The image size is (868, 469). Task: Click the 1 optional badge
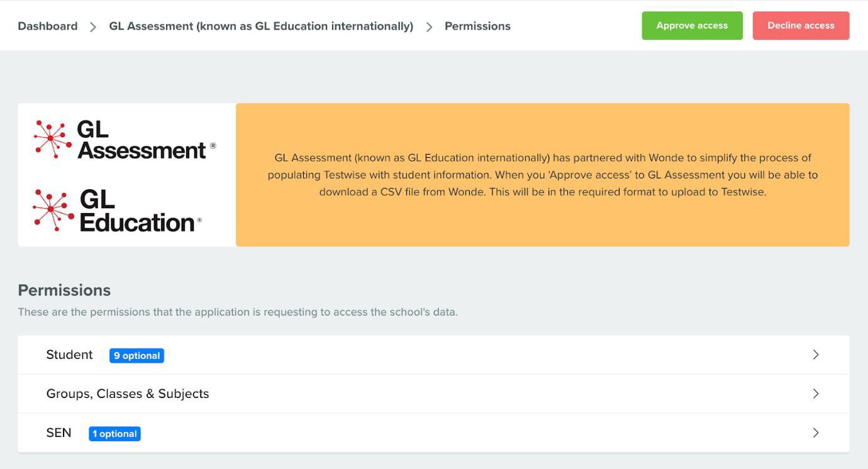tap(114, 434)
